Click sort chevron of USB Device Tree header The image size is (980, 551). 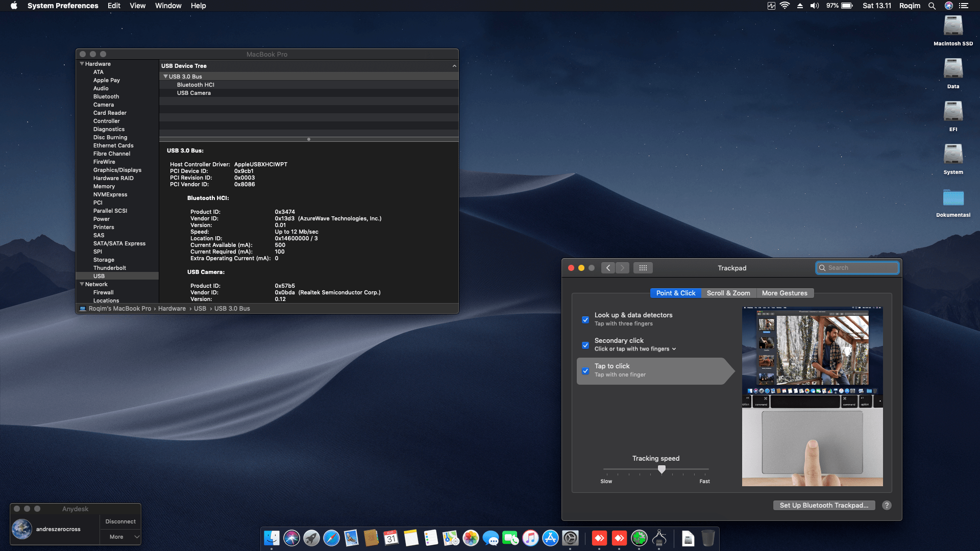click(454, 66)
